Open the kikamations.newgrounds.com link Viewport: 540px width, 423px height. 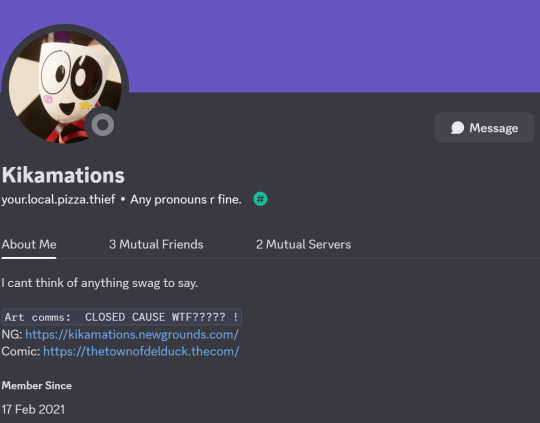coord(132,334)
